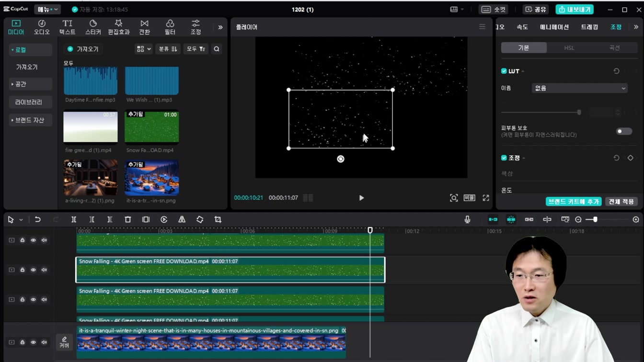
Task: Toggle the preview axis icon
Action: point(547,219)
